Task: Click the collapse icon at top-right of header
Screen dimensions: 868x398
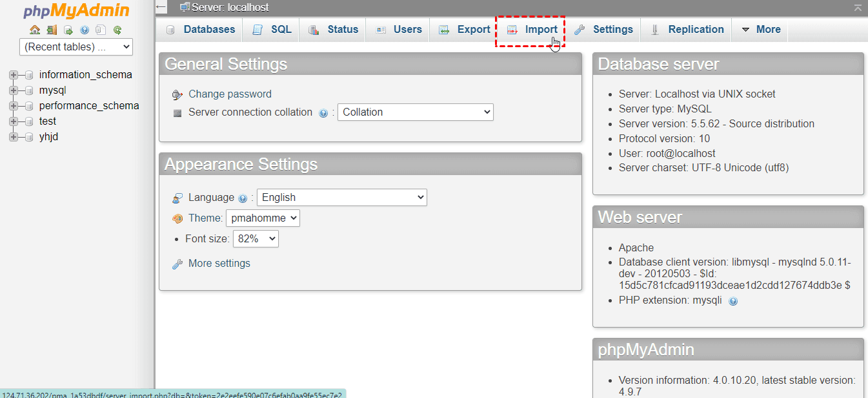Action: pyautogui.click(x=858, y=8)
